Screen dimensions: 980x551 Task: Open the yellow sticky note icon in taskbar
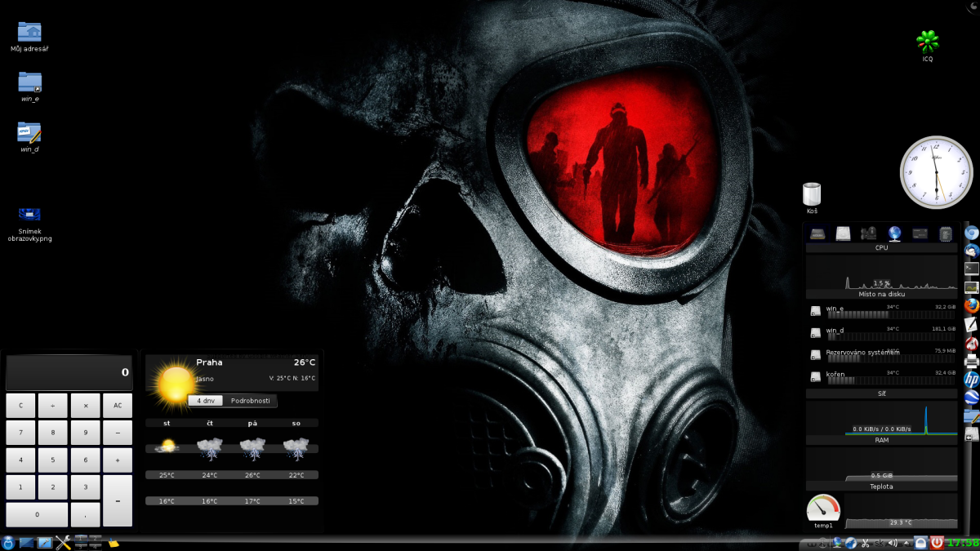point(114,543)
